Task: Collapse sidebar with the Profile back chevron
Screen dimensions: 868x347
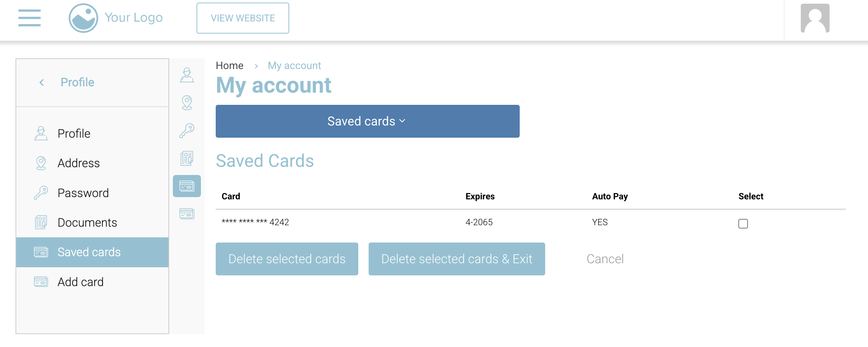Action: click(42, 82)
